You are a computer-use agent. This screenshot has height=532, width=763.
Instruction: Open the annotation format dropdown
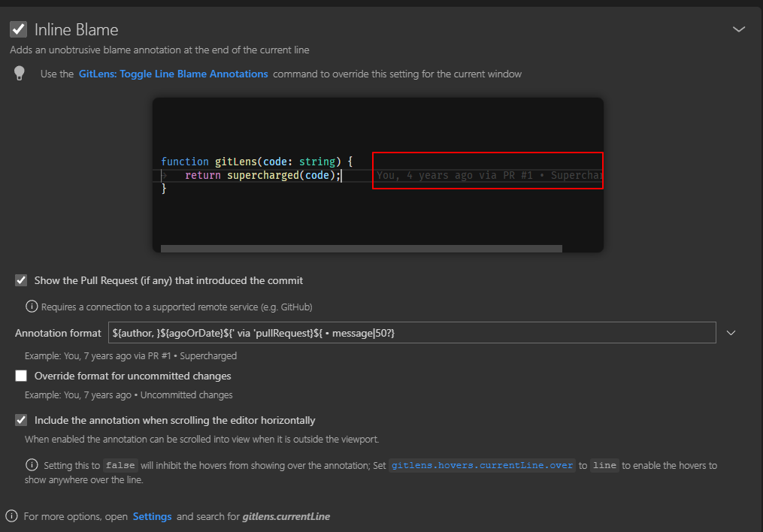731,332
